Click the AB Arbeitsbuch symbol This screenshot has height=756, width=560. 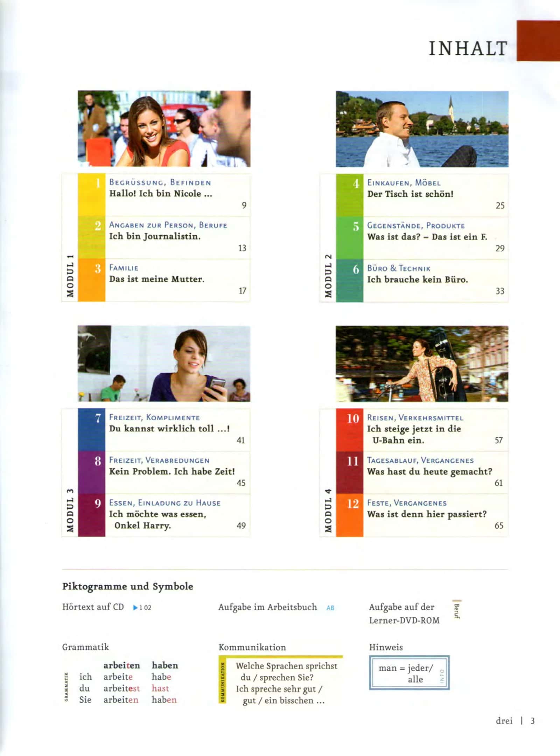click(x=330, y=608)
